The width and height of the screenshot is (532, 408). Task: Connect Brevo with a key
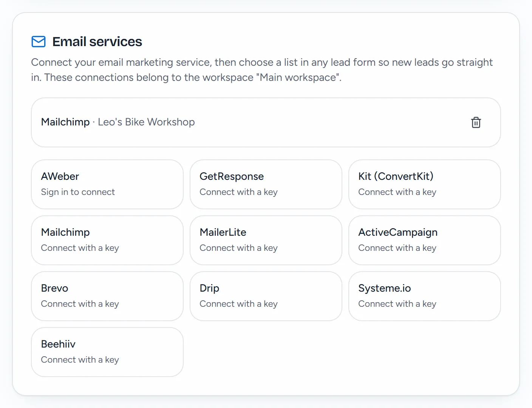(107, 296)
